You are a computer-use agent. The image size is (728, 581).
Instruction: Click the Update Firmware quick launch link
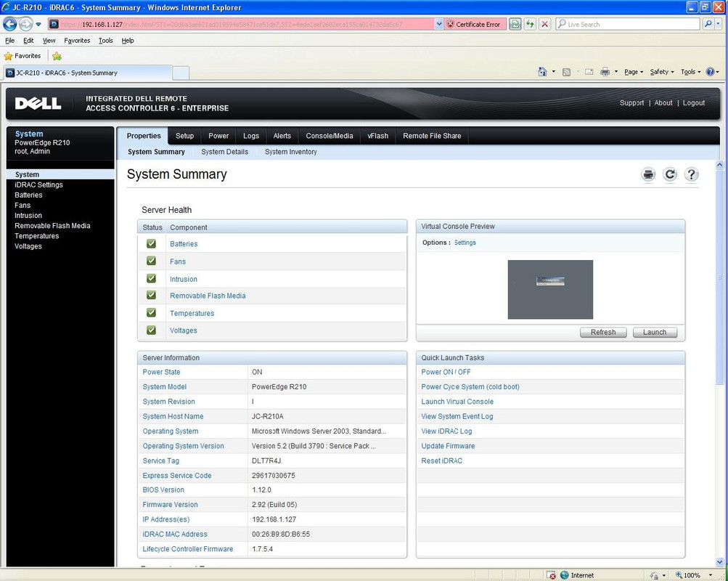click(448, 446)
